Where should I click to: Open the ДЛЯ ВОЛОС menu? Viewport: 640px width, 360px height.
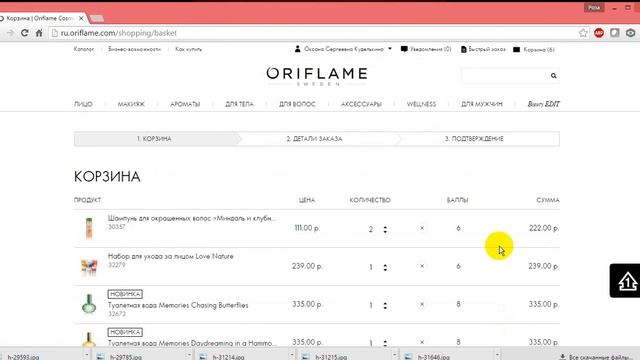[297, 104]
